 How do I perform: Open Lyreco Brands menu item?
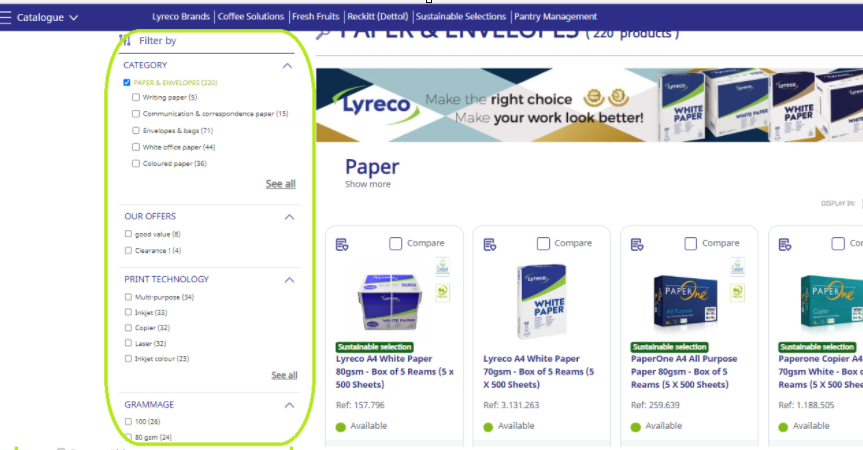(x=181, y=17)
